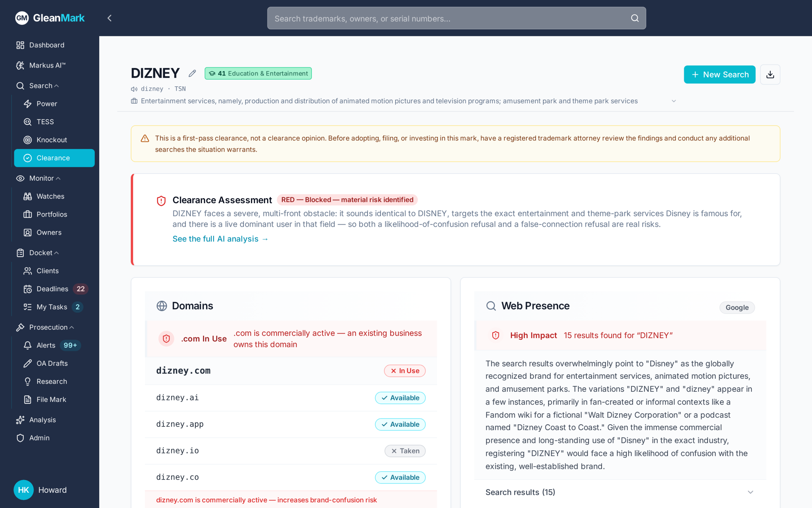
Task: Click the Domains globe icon
Action: point(162,306)
